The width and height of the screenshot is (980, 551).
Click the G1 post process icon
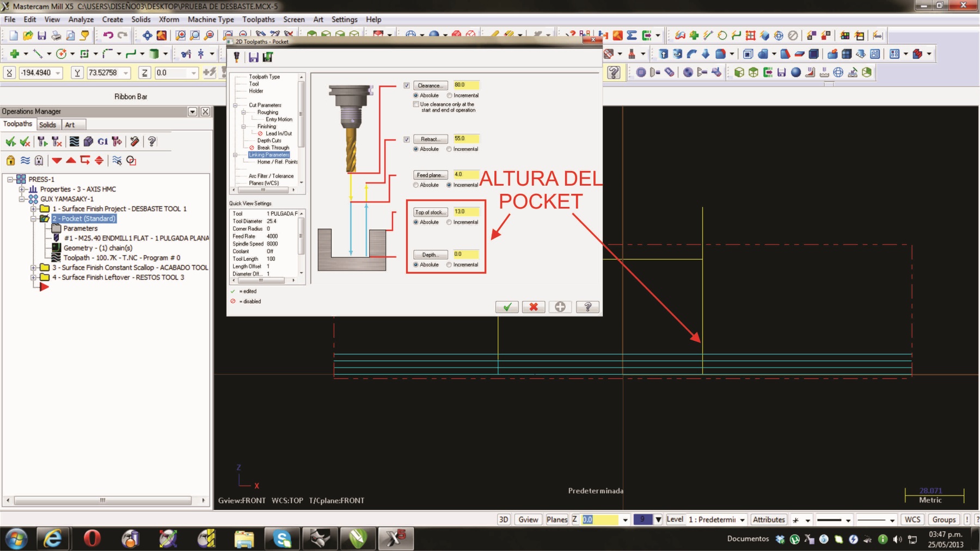click(102, 142)
